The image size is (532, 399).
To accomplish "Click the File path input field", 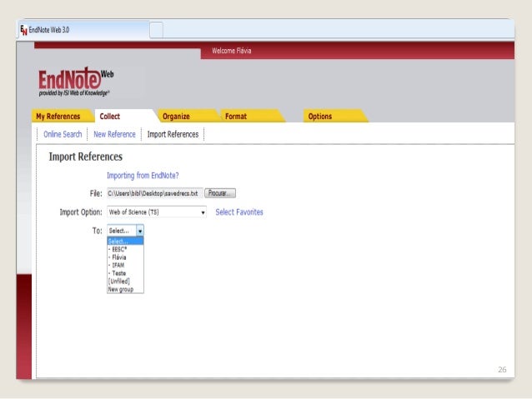I will (155, 193).
